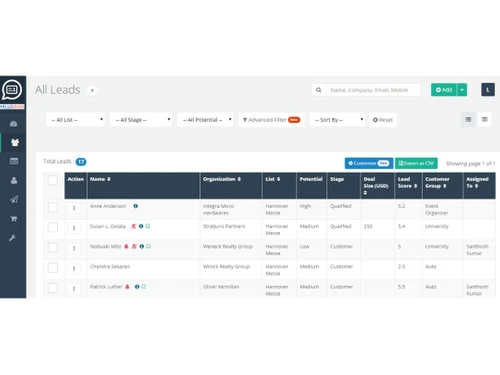Open action menu for Susan L. Dolata
The width and height of the screenshot is (500, 375).
tap(74, 228)
